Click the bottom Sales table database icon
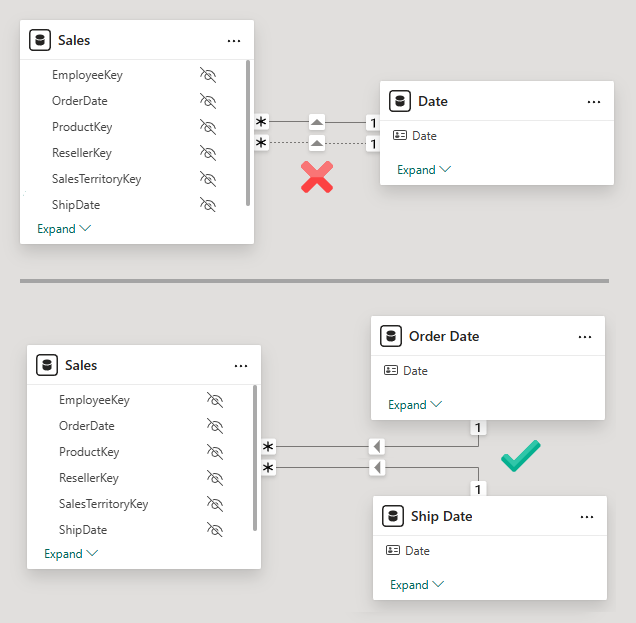Image resolution: width=636 pixels, height=623 pixels. click(47, 365)
